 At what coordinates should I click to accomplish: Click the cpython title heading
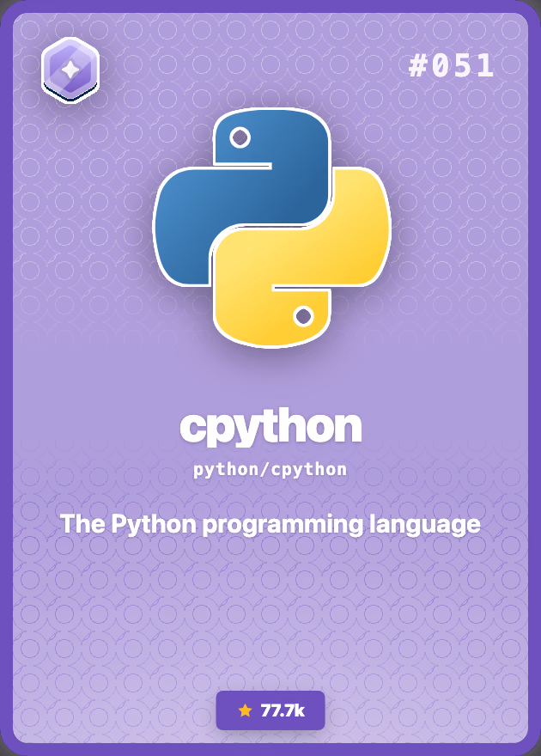[270, 428]
